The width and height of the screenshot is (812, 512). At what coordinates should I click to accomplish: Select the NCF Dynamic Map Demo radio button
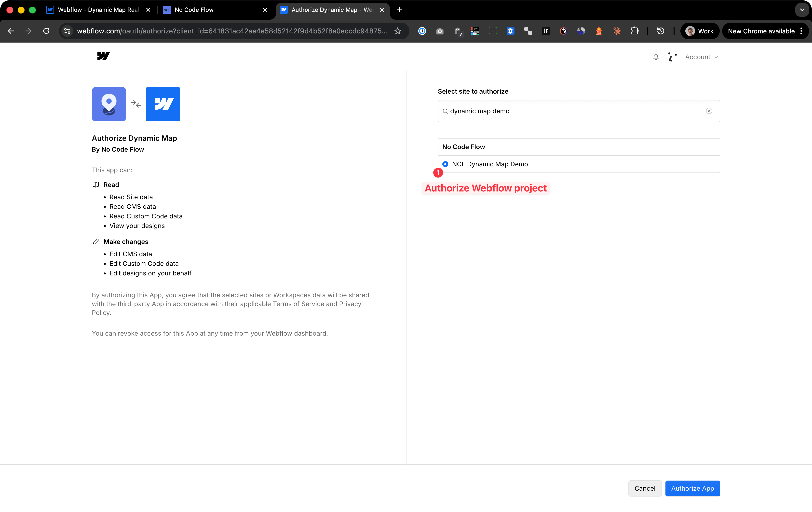pos(445,164)
